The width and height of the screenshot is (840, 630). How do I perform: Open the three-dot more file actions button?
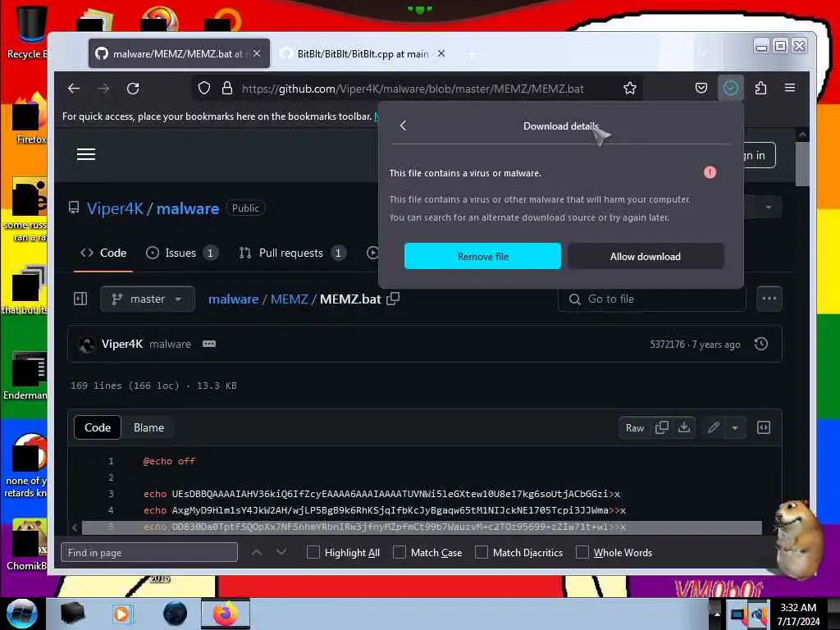pos(769,299)
